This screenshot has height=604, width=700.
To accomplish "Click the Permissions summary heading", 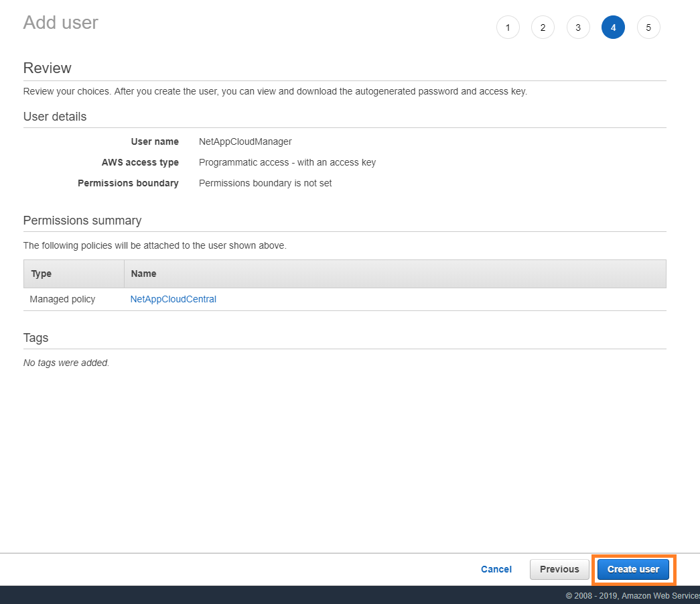I will (82, 221).
